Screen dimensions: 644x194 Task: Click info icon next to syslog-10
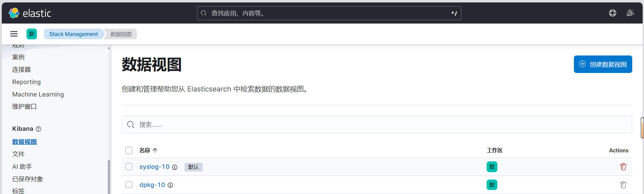point(175,167)
